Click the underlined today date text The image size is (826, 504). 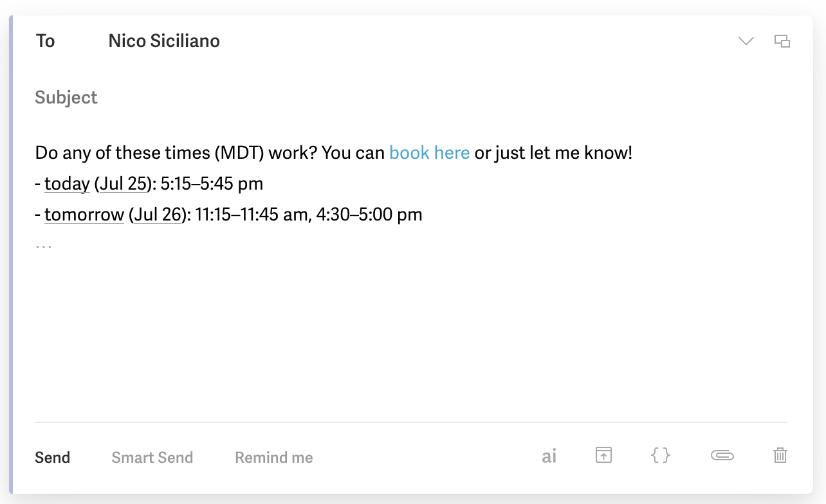coord(67,184)
